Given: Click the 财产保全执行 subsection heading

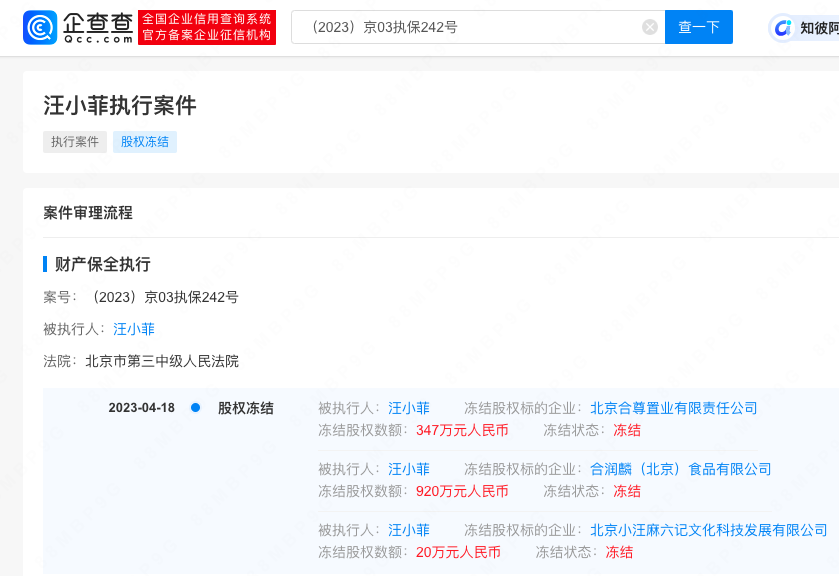Looking at the screenshot, I should [103, 264].
